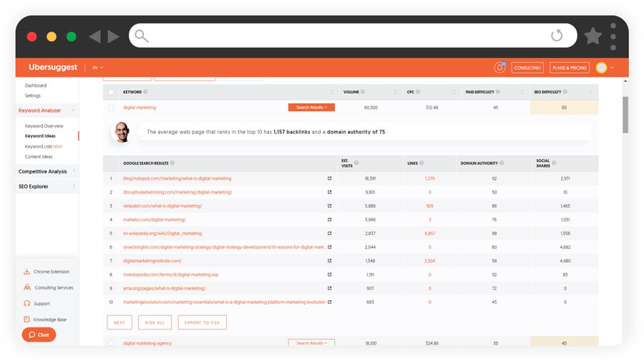The width and height of the screenshot is (644, 361).
Task: Click the page vertical scrollbar thumb
Action: [625, 115]
